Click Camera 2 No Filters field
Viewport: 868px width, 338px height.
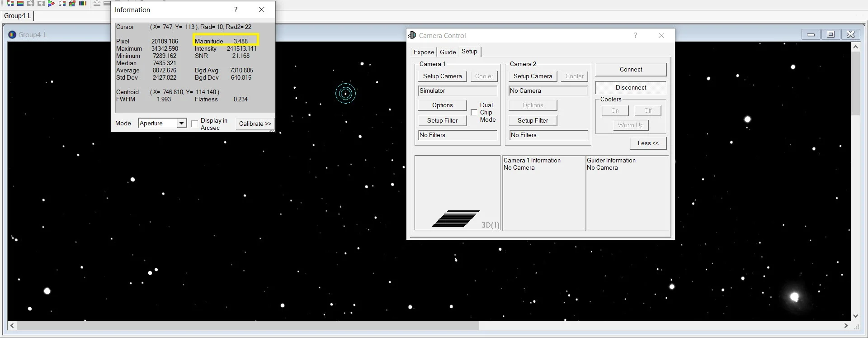point(548,135)
